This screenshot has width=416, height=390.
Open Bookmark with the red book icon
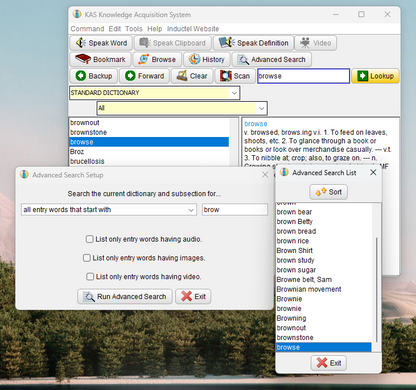[83, 59]
